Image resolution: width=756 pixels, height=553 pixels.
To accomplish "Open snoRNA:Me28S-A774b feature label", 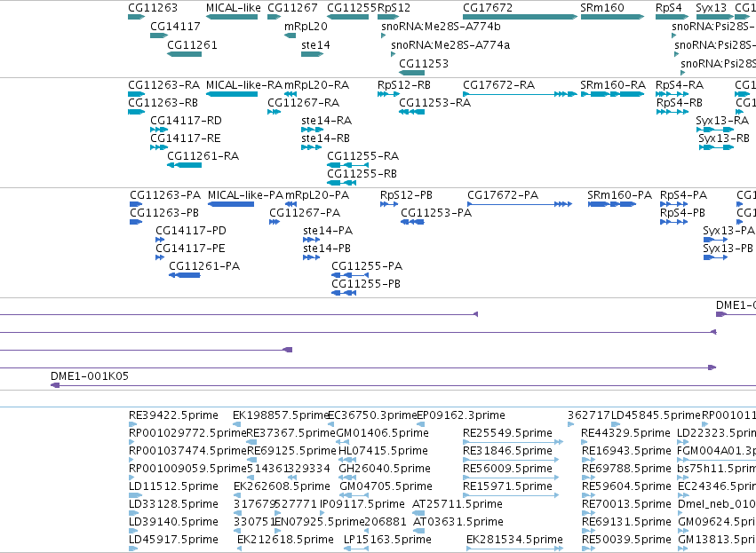I will coord(441,27).
